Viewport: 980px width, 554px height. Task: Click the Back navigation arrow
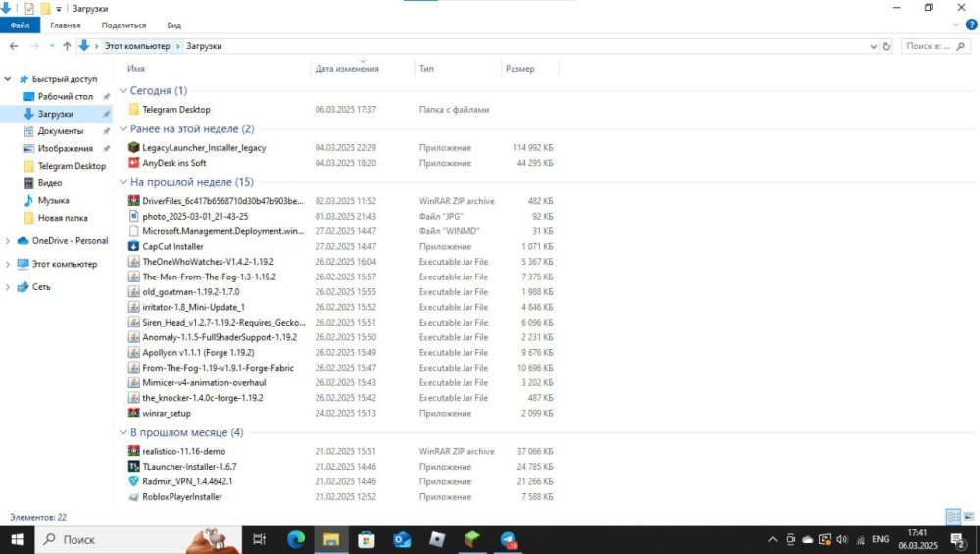tap(14, 46)
